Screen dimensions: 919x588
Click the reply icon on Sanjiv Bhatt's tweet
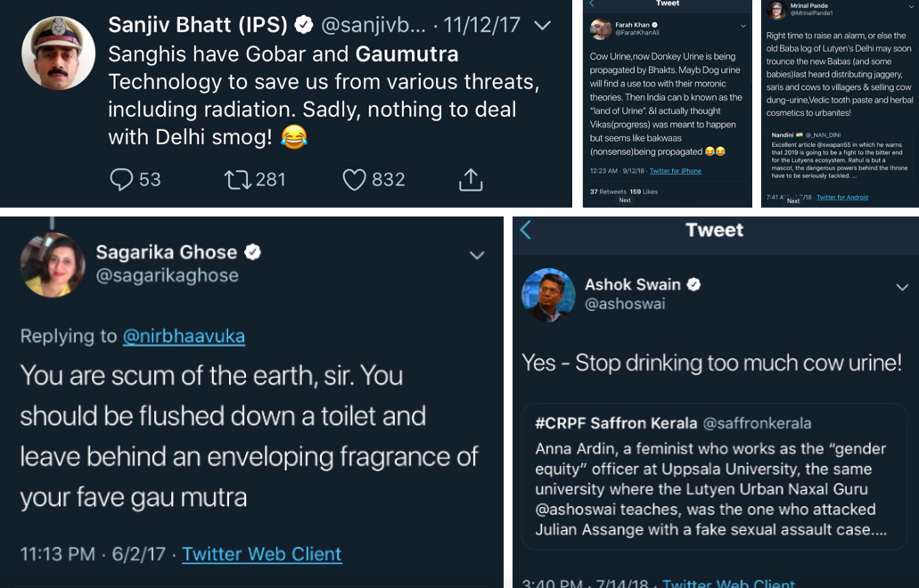coord(121,180)
